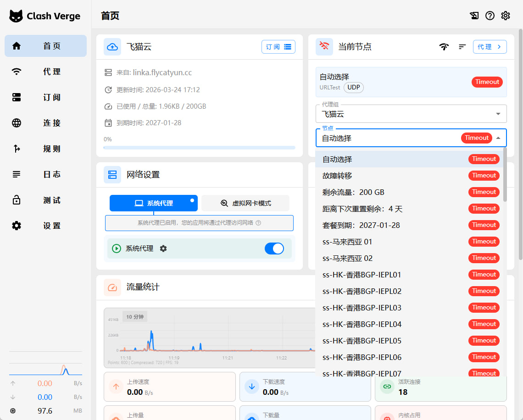Toggle the 系统代理 switch off

tap(274, 249)
